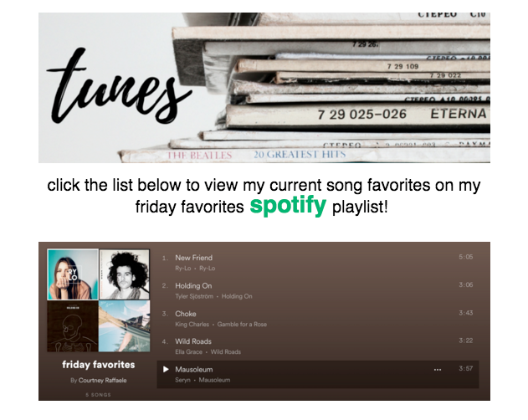Open Tyler Sjöström artist link
Screen dimensions: 528x420
coord(194,296)
